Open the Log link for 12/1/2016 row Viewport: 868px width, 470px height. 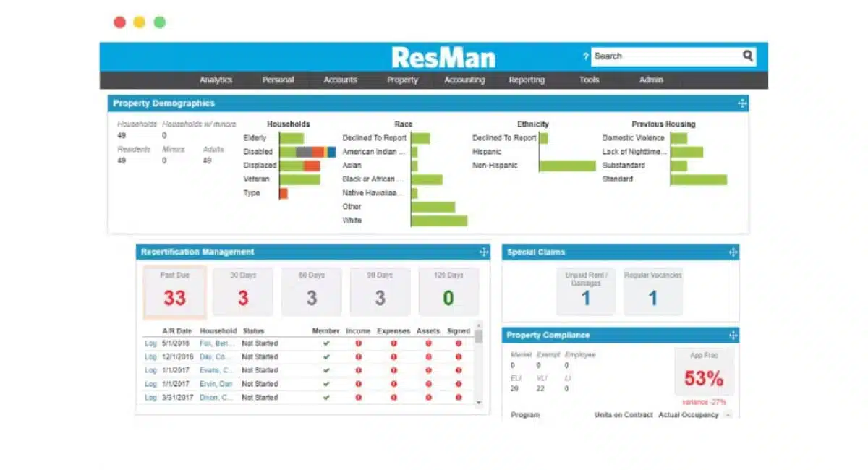tap(150, 357)
